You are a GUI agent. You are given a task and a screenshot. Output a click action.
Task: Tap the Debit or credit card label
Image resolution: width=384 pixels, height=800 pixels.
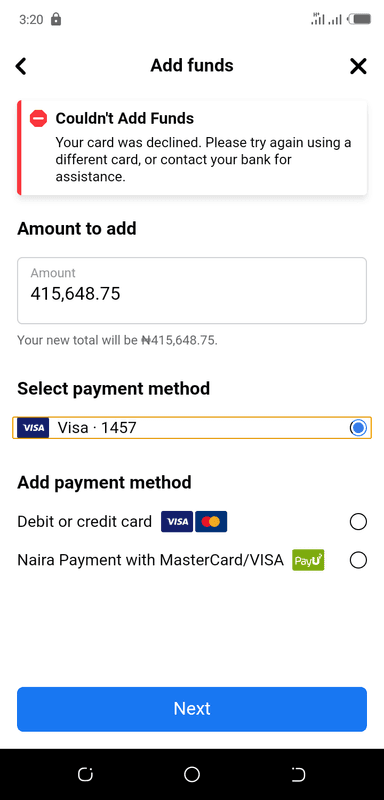point(85,521)
